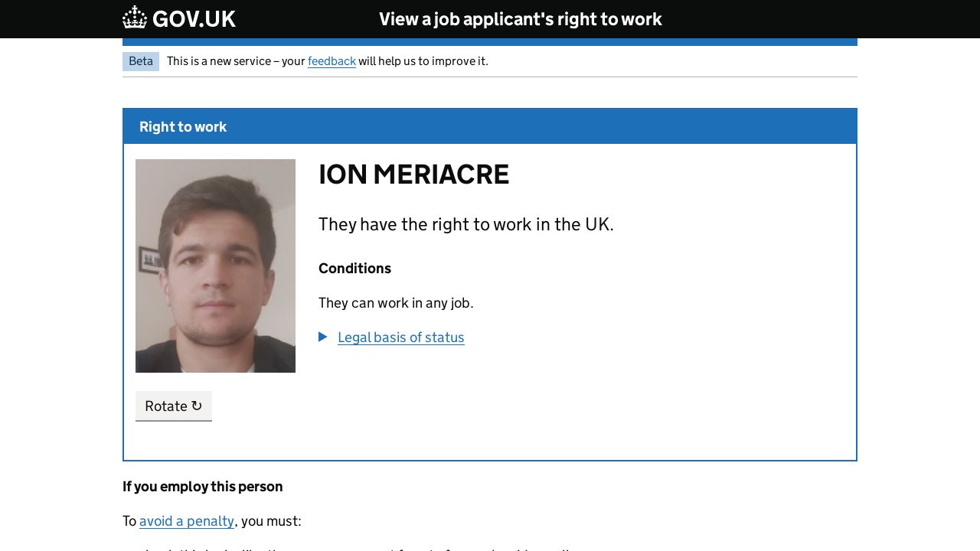Click the Conditions subheading
This screenshot has height=551, width=980.
point(354,269)
